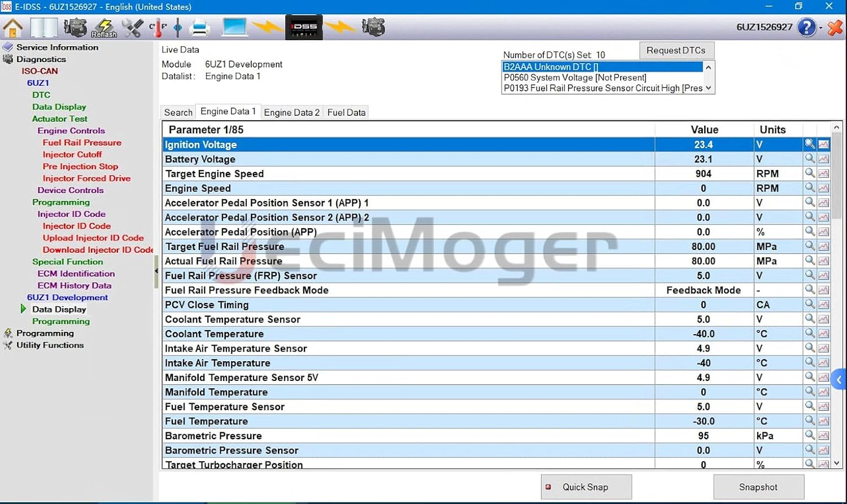Toggle Celsius/Fahrenheit units icon
The width and height of the screenshot is (847, 504).
[x=159, y=27]
